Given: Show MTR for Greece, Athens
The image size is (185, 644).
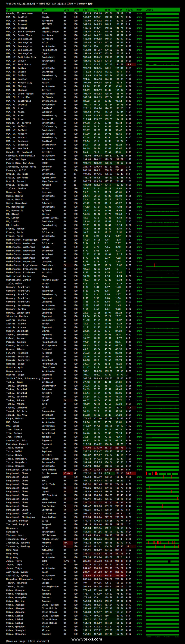Looking at the screenshot, I should (139, 349).
